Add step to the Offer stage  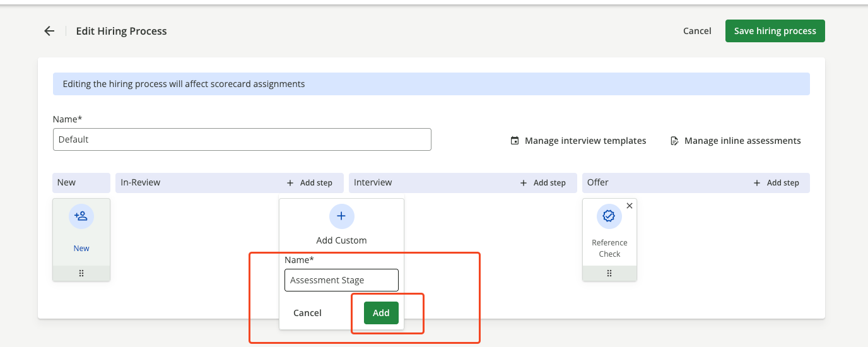click(x=777, y=183)
